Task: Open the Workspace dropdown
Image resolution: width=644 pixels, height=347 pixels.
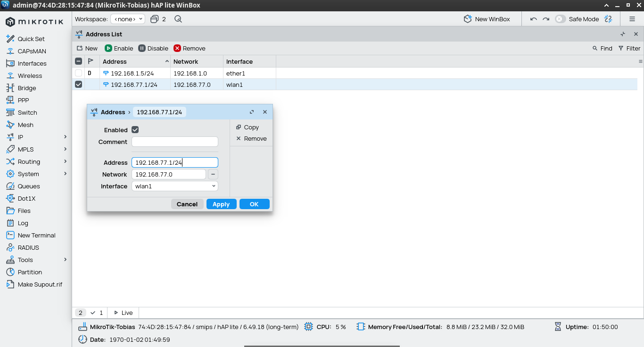Action: [128, 19]
